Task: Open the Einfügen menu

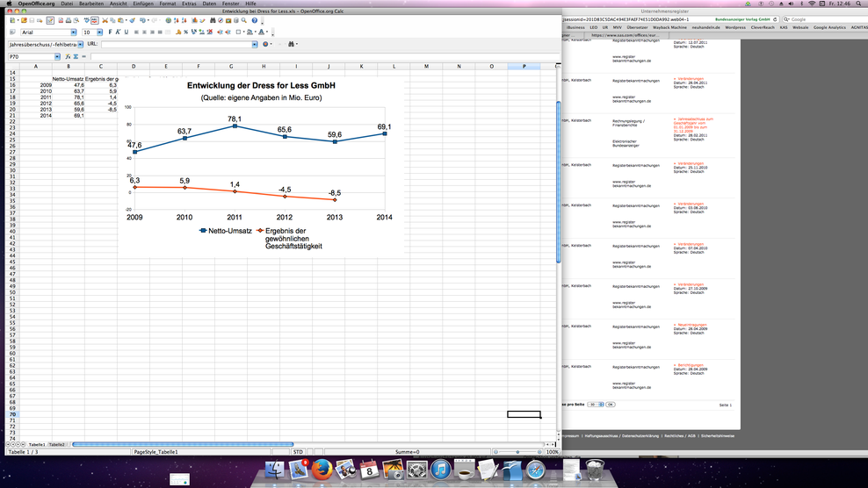Action: [143, 4]
